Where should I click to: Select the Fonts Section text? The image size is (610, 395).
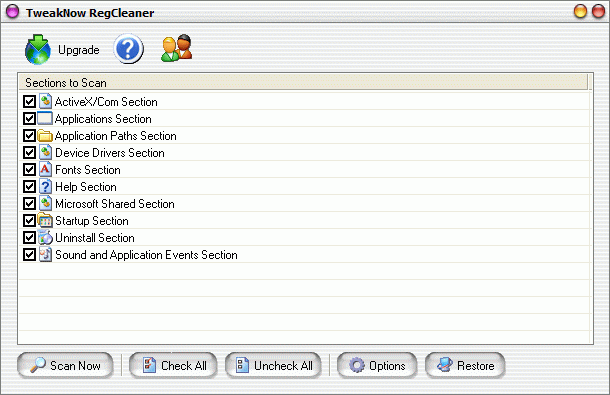pos(88,170)
